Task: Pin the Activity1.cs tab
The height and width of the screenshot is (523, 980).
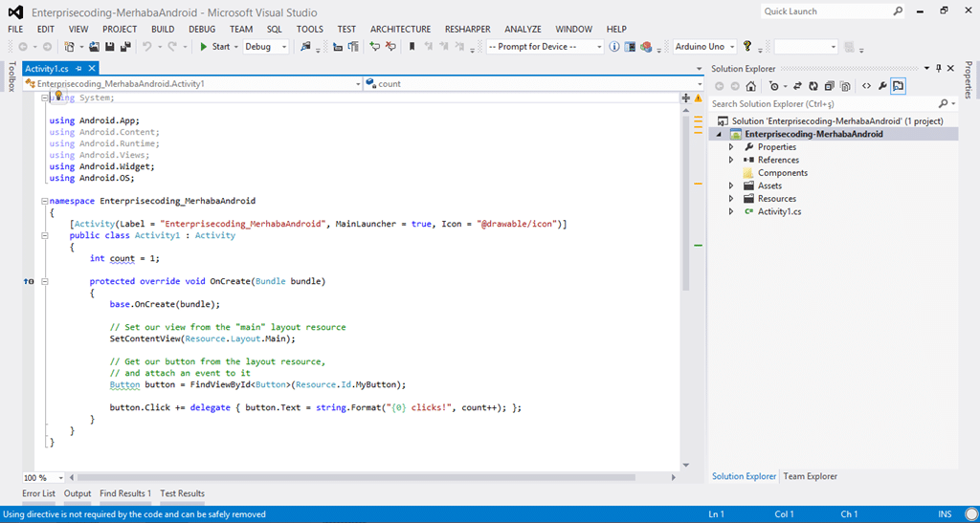Action: (x=79, y=69)
